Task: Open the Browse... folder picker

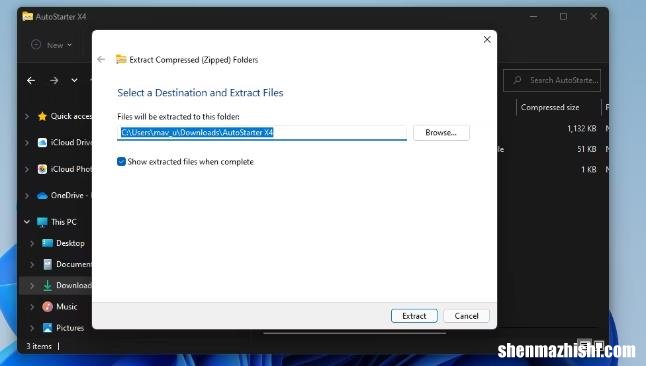Action: [x=441, y=133]
